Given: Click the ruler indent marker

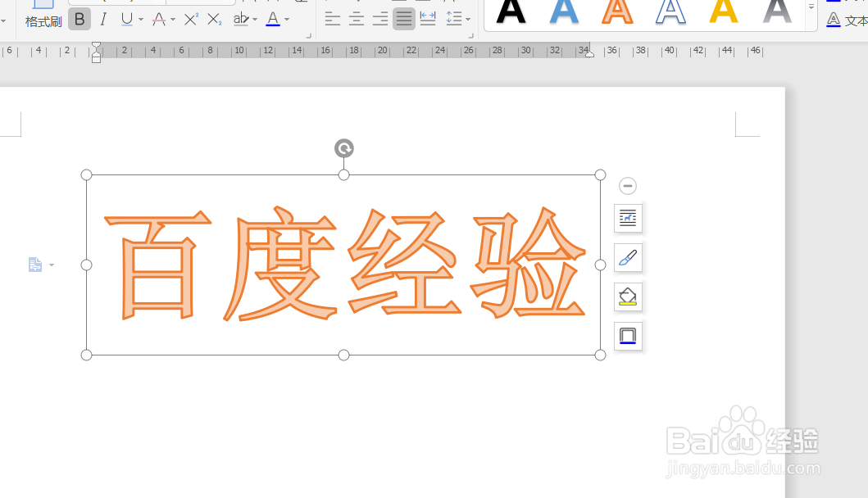Looking at the screenshot, I should pyautogui.click(x=97, y=52).
